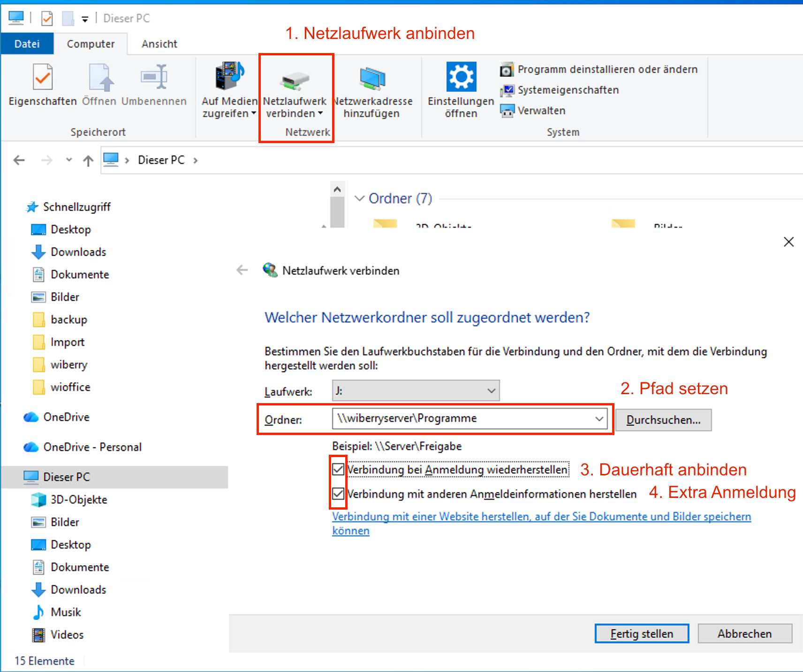The width and height of the screenshot is (803, 672).
Task: Toggle Verbindung bei Anmeldung wiederherstellen checkbox
Action: [x=338, y=469]
